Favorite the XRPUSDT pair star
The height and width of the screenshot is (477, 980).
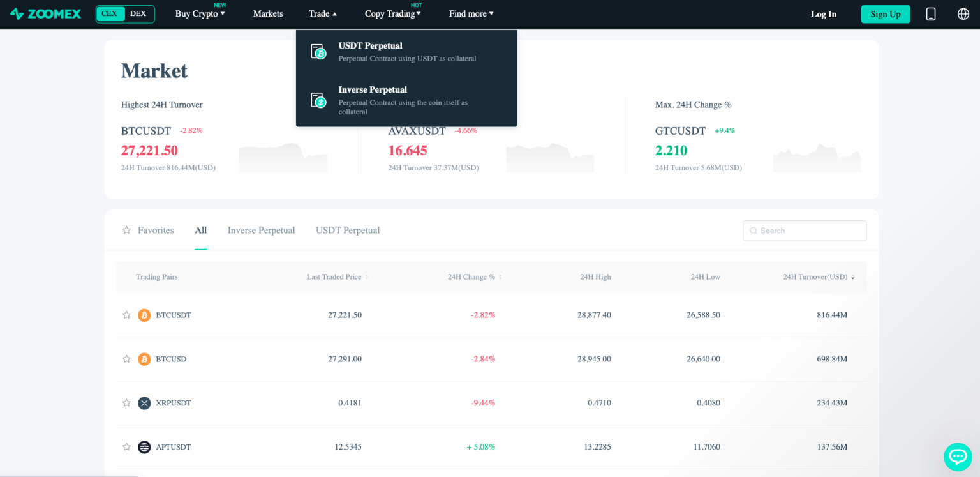pyautogui.click(x=126, y=403)
